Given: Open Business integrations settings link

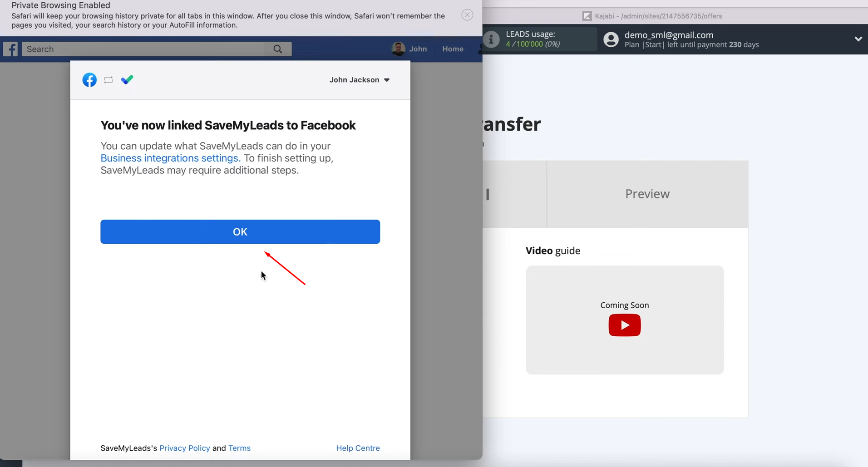Looking at the screenshot, I should pyautogui.click(x=170, y=158).
